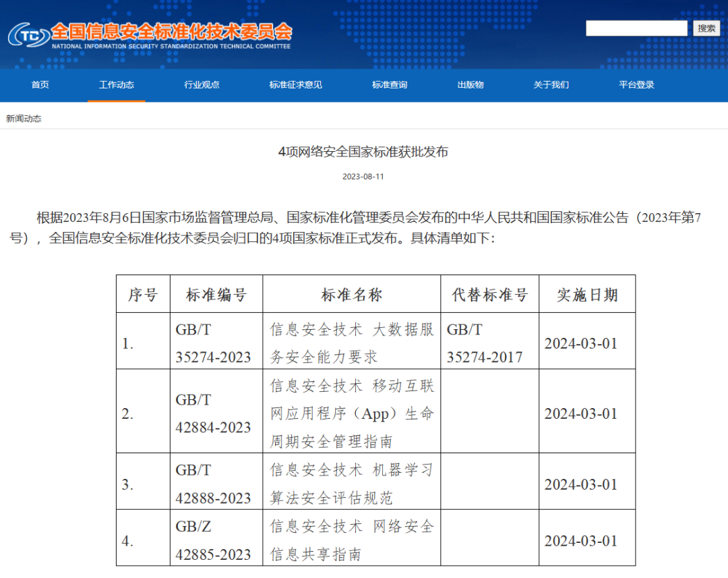Select GB/T 35274-2023 standard number cell
Image resolution: width=728 pixels, height=578 pixels.
click(x=213, y=343)
